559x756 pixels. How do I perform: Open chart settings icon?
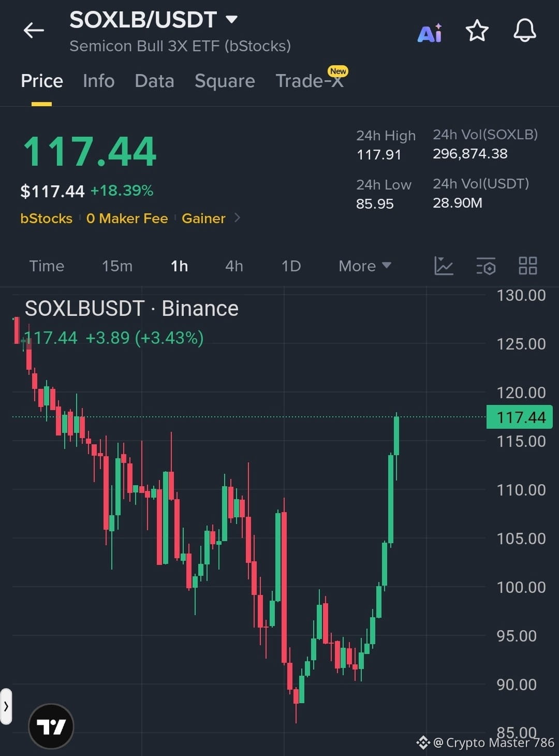pos(486,266)
